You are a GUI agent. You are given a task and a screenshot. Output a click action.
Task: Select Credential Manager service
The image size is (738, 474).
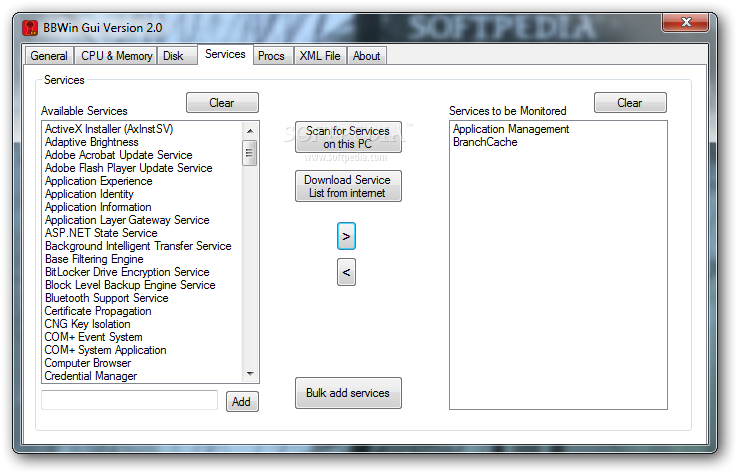pyautogui.click(x=91, y=376)
